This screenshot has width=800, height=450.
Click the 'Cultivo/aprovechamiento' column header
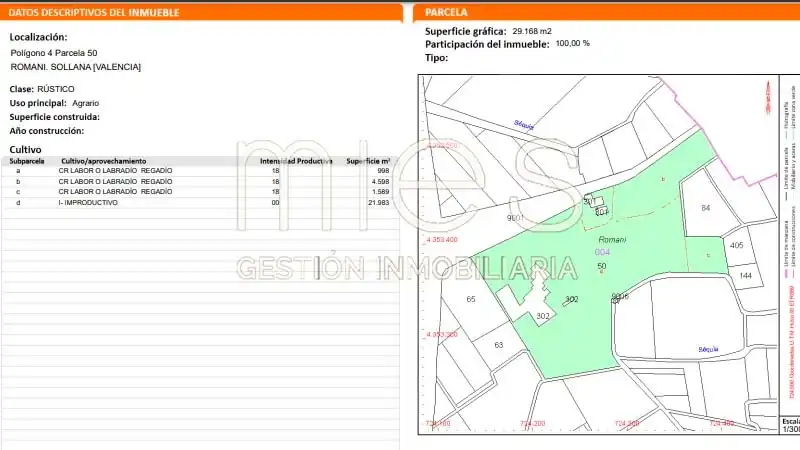pos(104,161)
